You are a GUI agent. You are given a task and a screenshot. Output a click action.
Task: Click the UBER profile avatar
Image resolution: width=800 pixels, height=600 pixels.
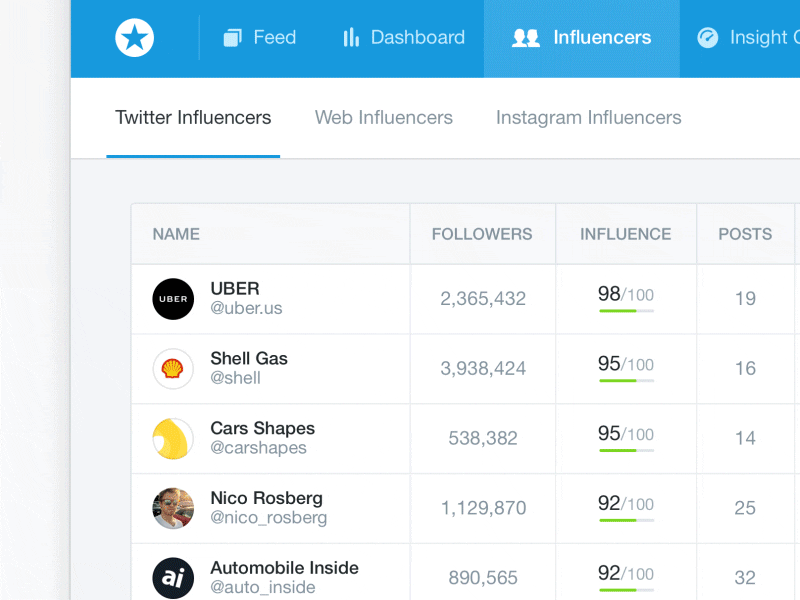pos(172,299)
